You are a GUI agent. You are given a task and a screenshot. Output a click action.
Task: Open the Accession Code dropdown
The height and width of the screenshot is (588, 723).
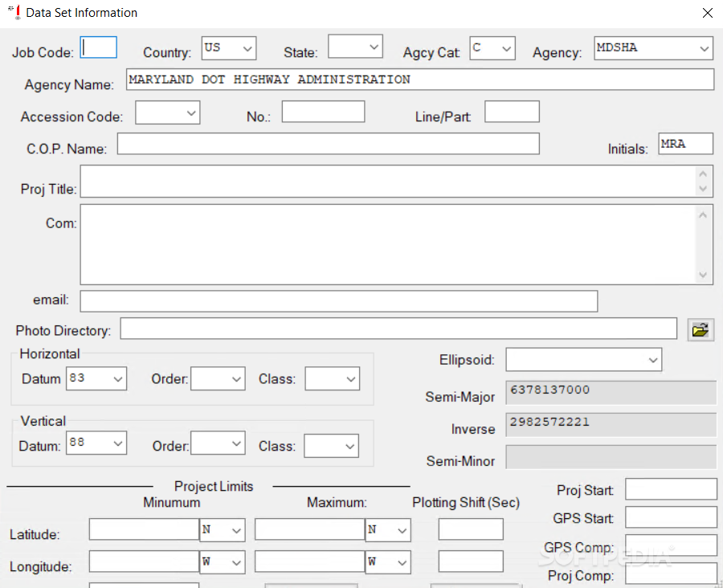(x=167, y=112)
